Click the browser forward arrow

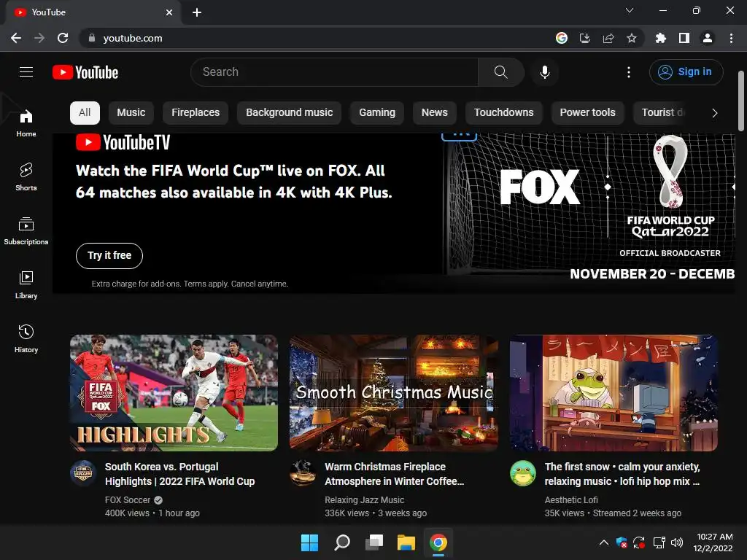coord(39,38)
